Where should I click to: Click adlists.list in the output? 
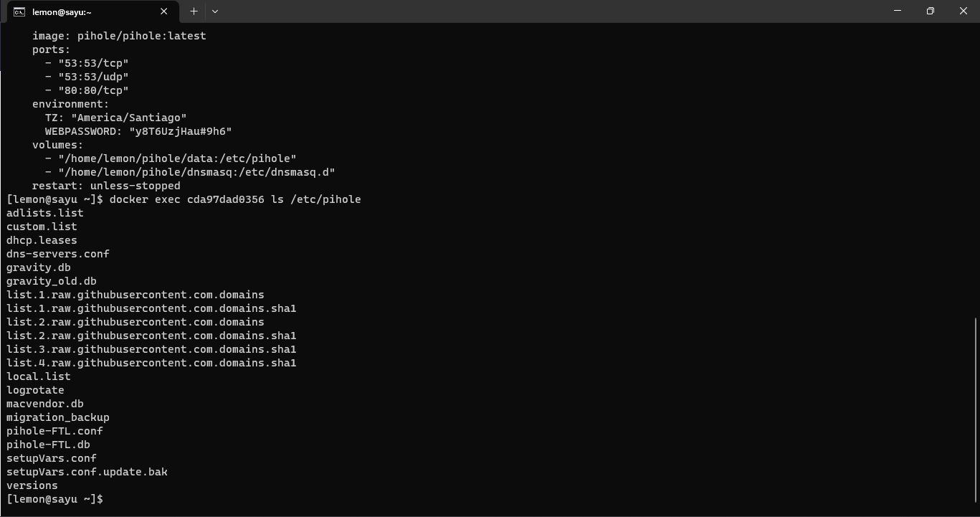tap(45, 213)
